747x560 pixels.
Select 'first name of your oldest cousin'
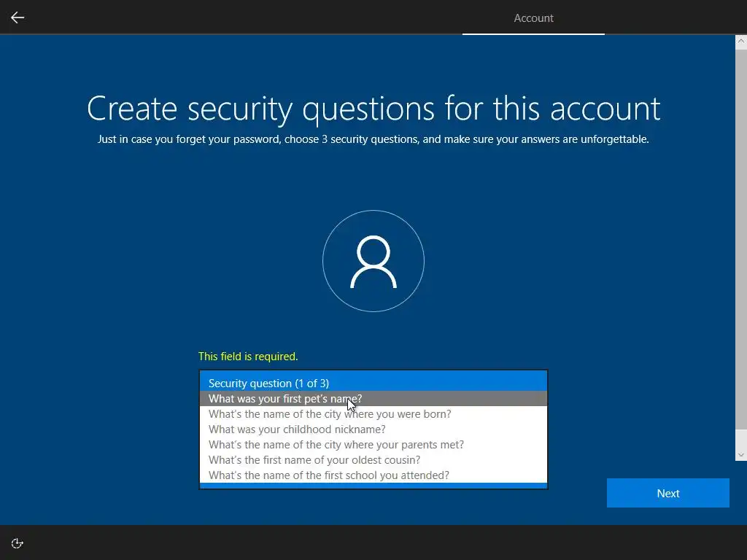point(373,459)
